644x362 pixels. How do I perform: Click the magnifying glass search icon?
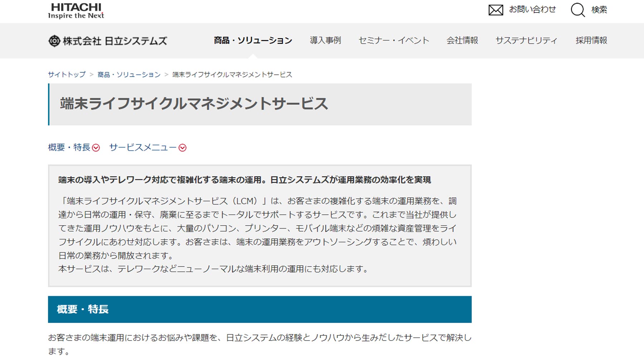[x=577, y=10]
